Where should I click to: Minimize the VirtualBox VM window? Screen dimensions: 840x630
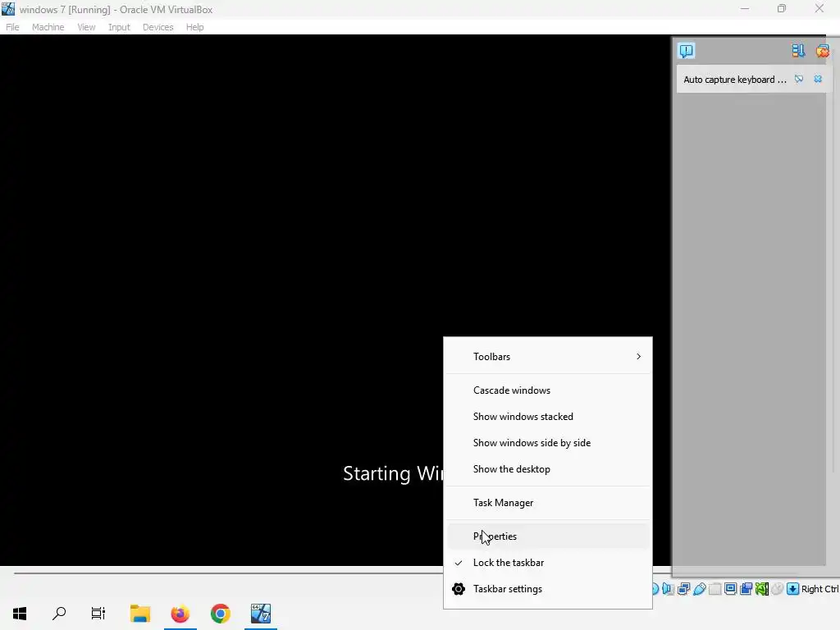click(745, 8)
